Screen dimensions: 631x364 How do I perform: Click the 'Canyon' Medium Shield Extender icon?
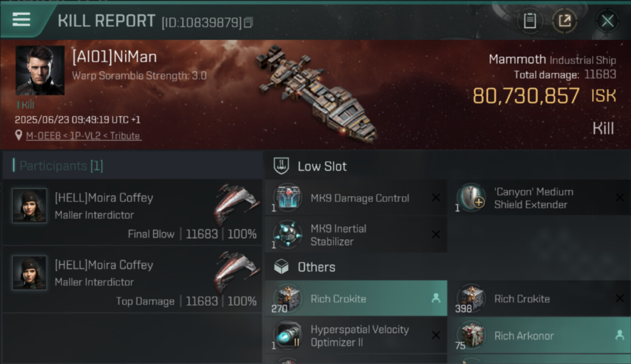471,198
